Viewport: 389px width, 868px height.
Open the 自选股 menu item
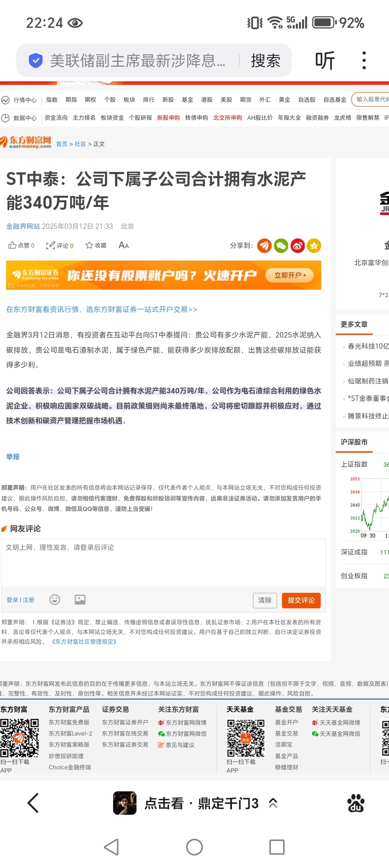pyautogui.click(x=307, y=100)
